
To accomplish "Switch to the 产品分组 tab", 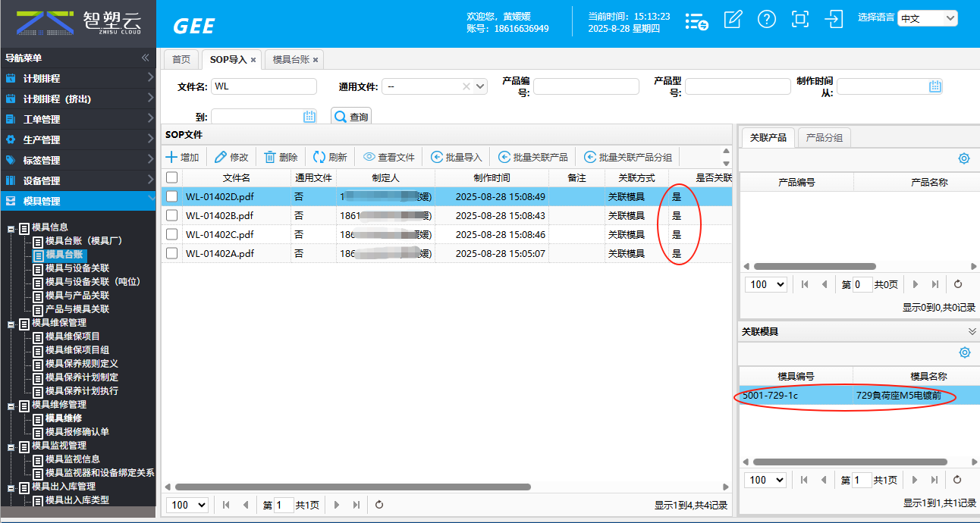I will [825, 137].
